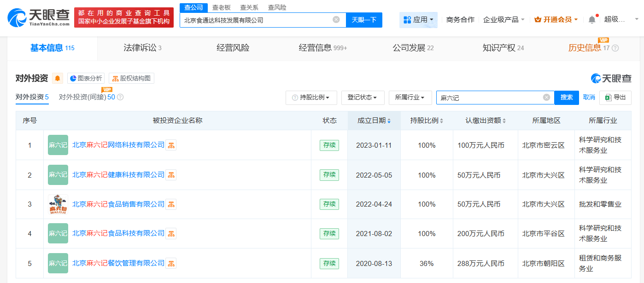Expand the 持股比例 filter dropdown
Viewport: 644px width, 283px height.
[311, 98]
